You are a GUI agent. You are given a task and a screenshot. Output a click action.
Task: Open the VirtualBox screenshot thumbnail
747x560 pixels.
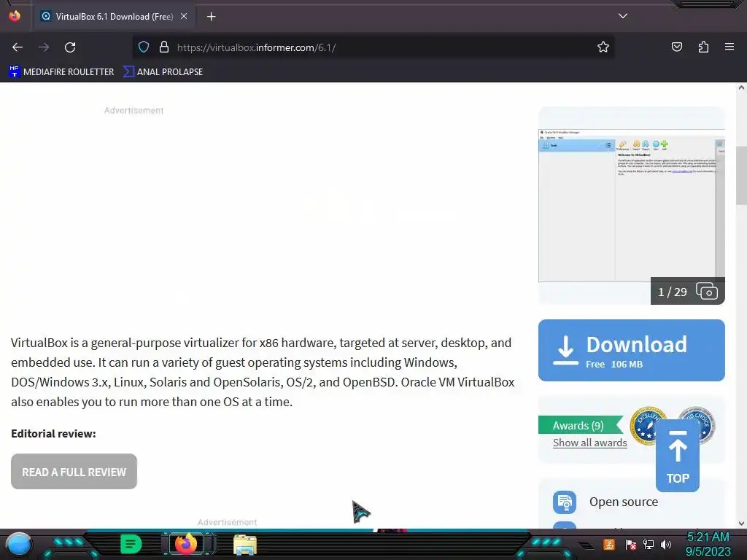[x=631, y=205]
